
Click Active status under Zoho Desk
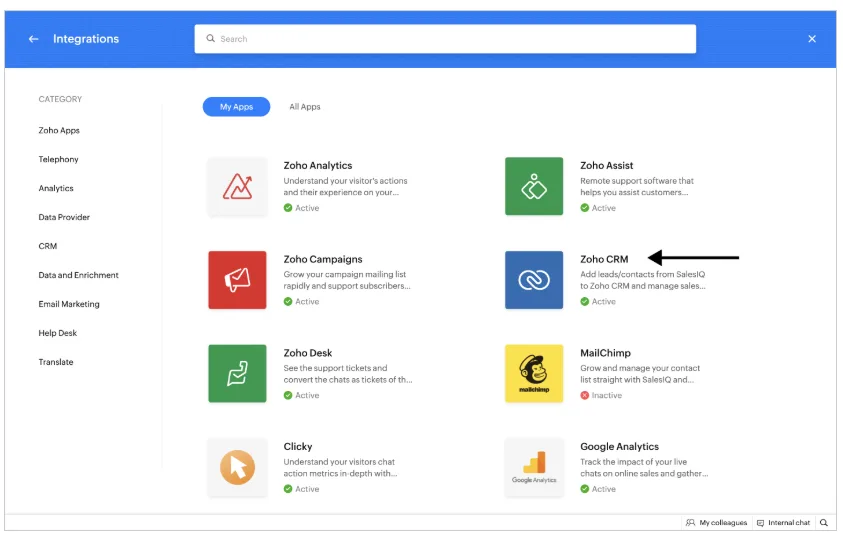pos(307,396)
